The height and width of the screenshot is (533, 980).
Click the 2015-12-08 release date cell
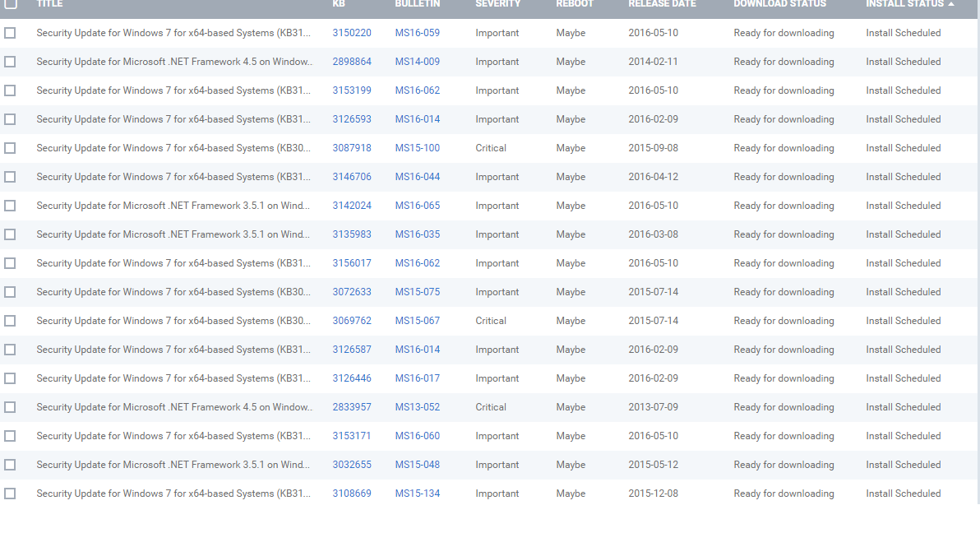coord(653,494)
